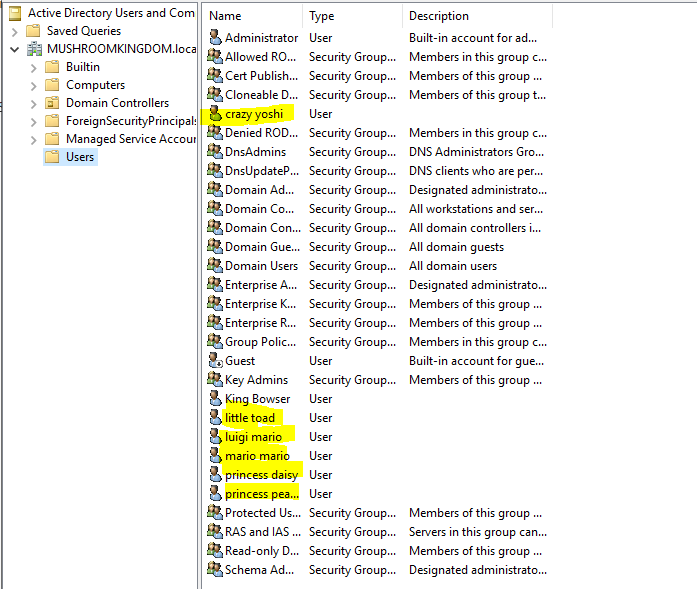Viewport: 697px width, 589px height.
Task: Collapse the MUSHROOMKINGDOM domain tree
Action: [14, 49]
